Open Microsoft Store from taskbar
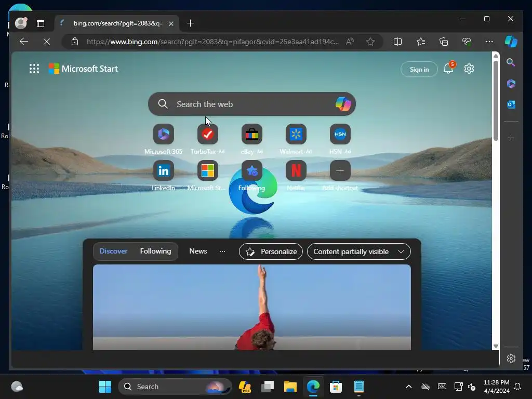532x399 pixels. coord(336,387)
